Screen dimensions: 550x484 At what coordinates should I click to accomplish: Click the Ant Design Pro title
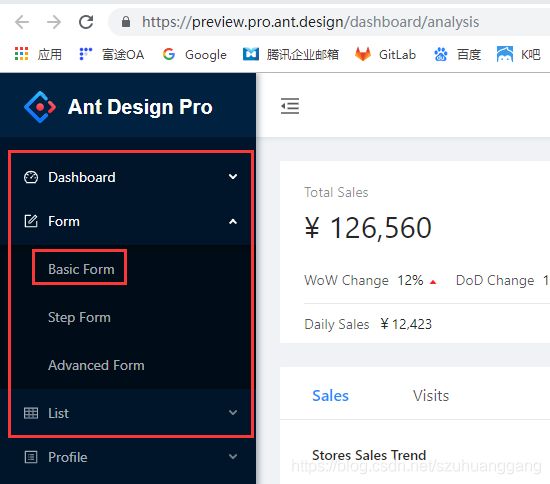tap(140, 107)
